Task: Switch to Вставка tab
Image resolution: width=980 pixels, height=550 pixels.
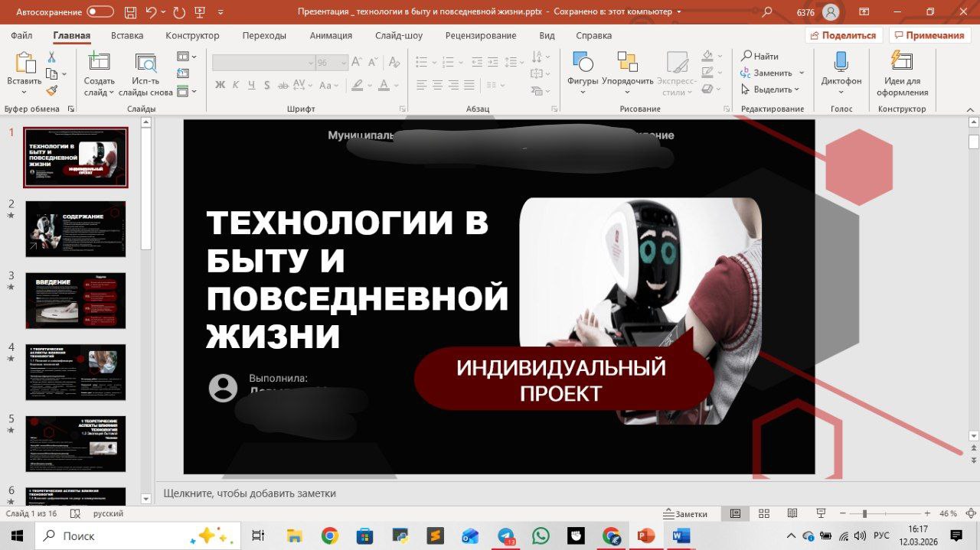Action: coord(127,35)
